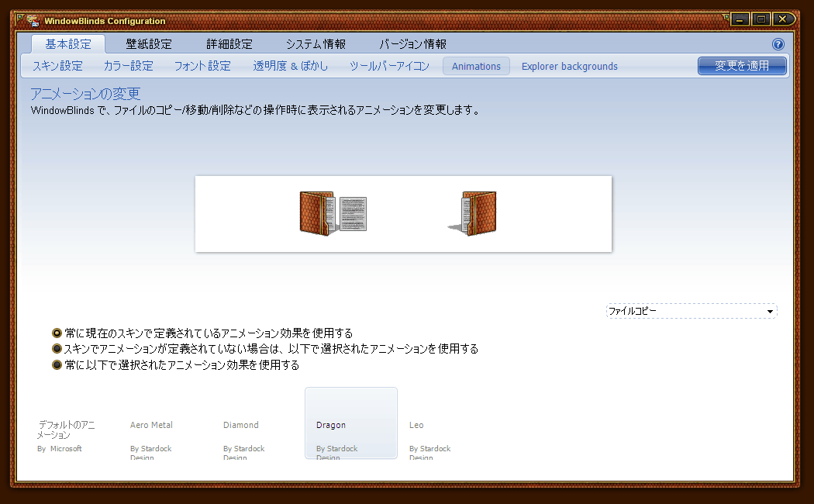Switch to the 詳細設定 tab
The height and width of the screenshot is (504, 814).
[x=229, y=44]
